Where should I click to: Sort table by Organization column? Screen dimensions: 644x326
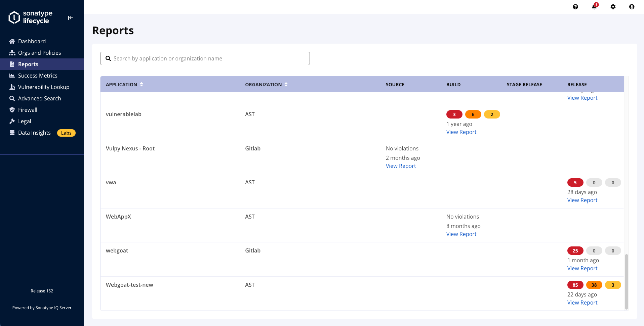286,85
